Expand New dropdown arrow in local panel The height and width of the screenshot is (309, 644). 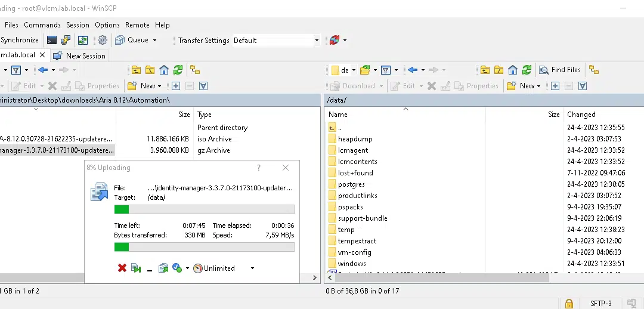[159, 86]
